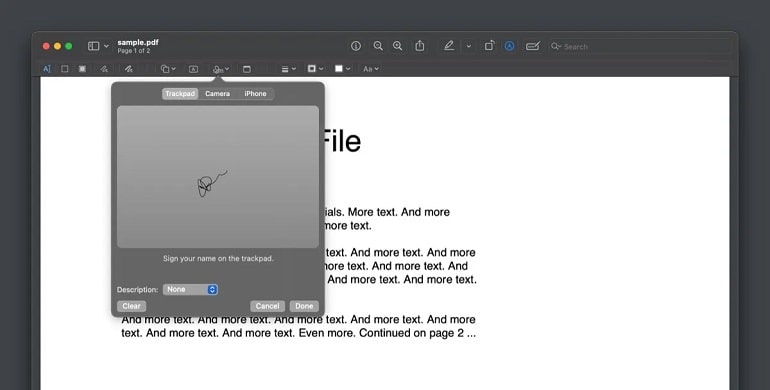Switch to the Trackpad tab
The image size is (770, 390).
[x=180, y=94]
